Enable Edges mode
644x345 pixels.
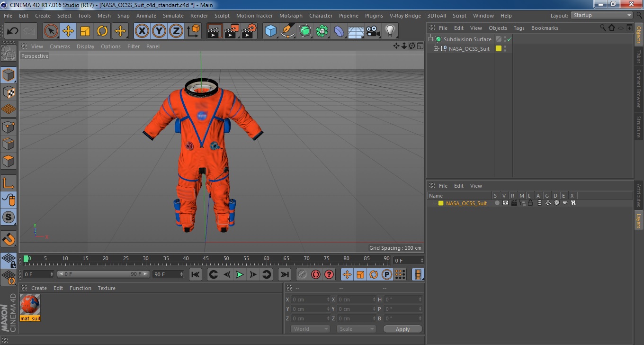[9, 144]
